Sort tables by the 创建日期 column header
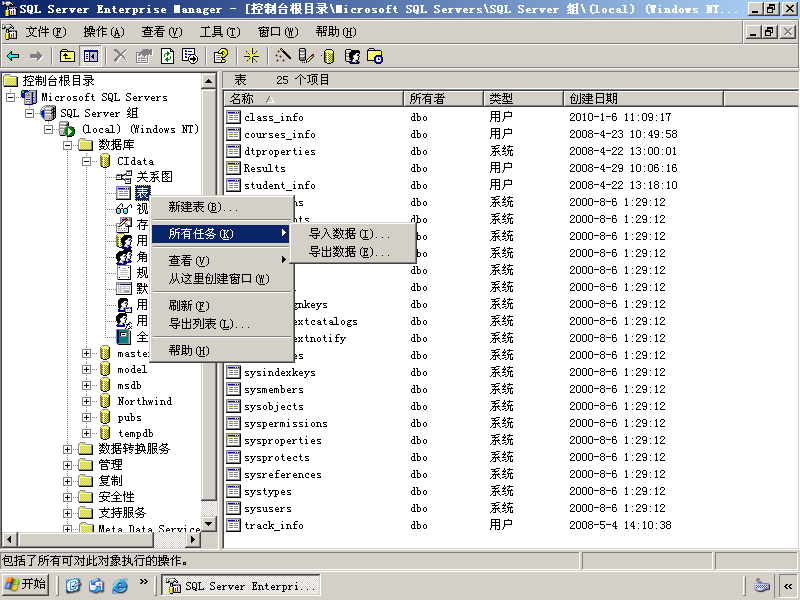Image resolution: width=800 pixels, height=600 pixels. point(643,98)
